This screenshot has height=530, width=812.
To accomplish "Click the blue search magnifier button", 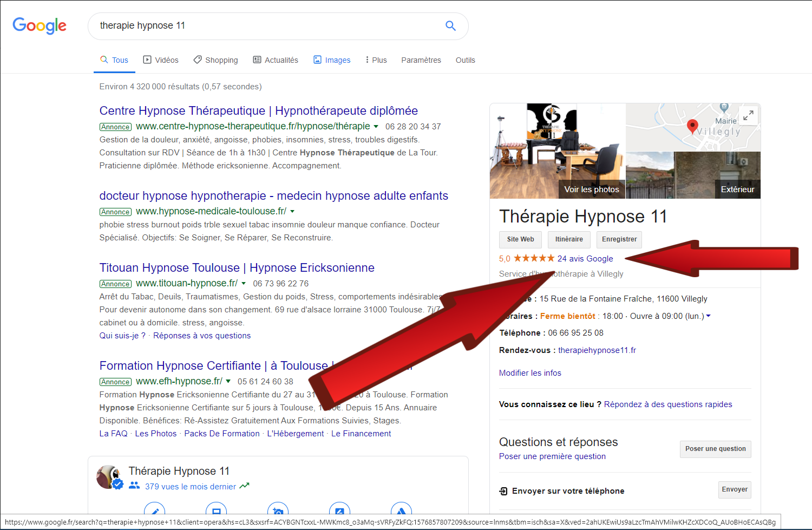I will [x=450, y=25].
